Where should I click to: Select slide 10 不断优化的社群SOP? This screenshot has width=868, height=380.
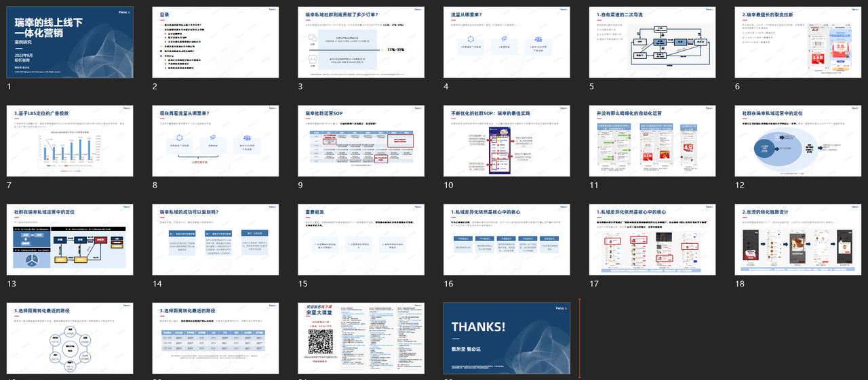[x=506, y=140]
